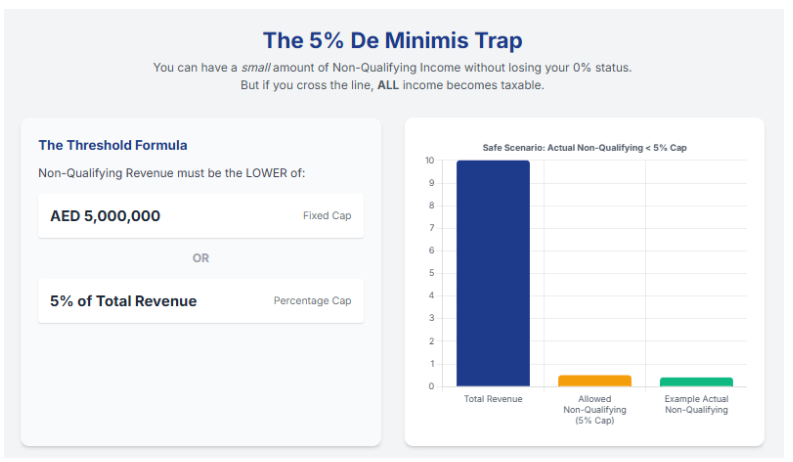Click the 0 y-axis tick label
Image resolution: width=793 pixels, height=462 pixels.
point(431,386)
